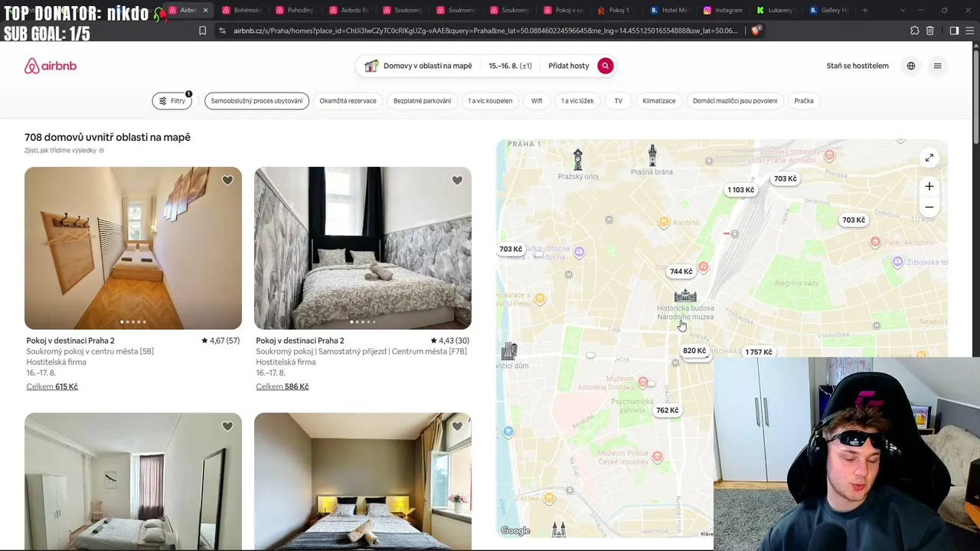Screen dimensions: 980x551
Task: Open a new browser tab
Action: pos(865,10)
